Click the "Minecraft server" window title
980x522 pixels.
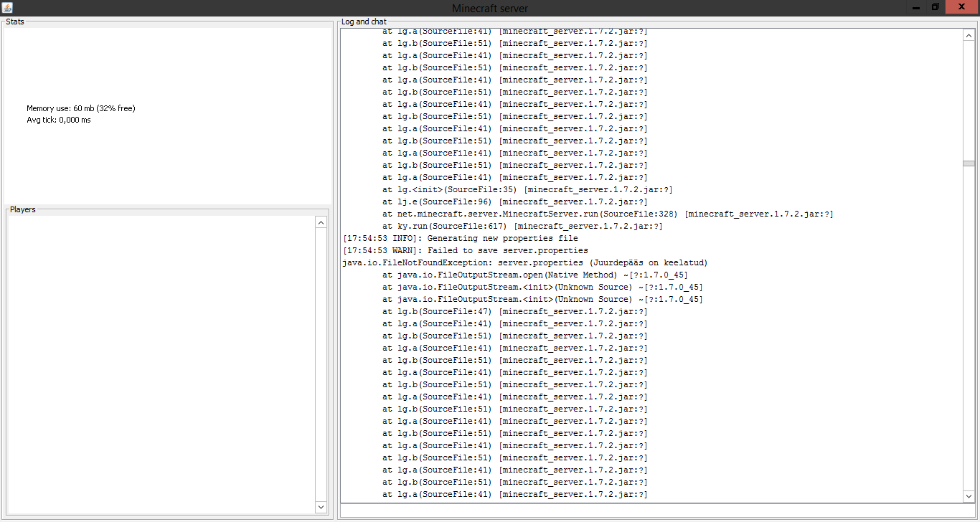coord(490,8)
